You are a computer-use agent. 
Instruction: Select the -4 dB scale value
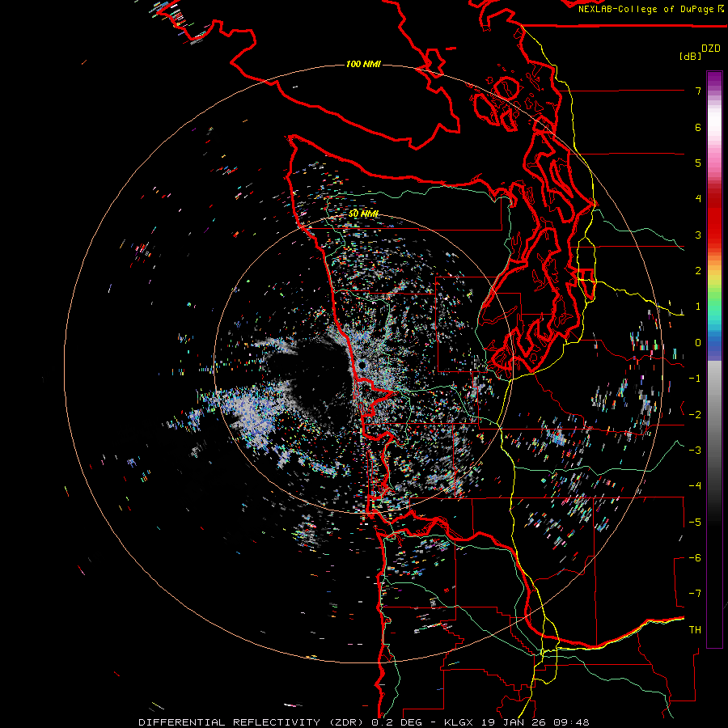click(x=695, y=486)
